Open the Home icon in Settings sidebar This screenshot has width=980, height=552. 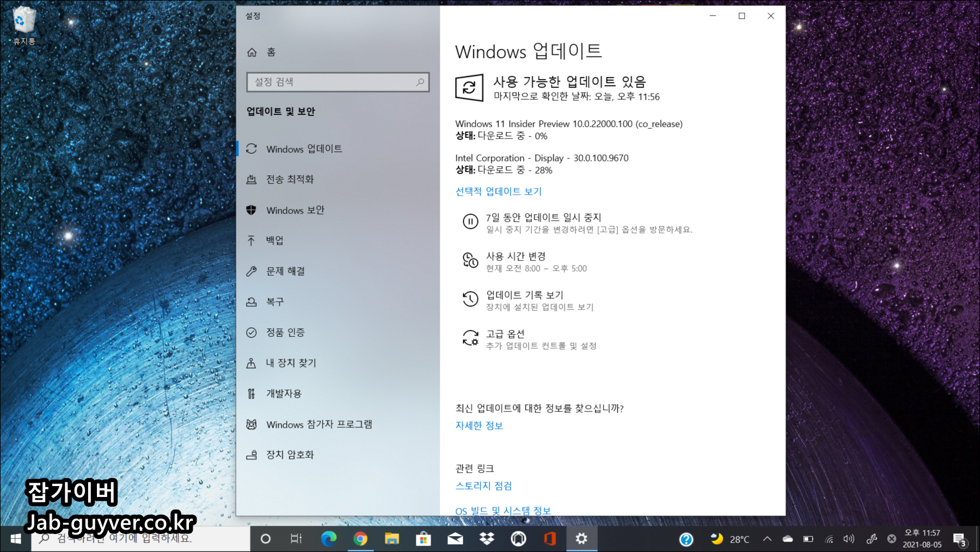coord(252,52)
